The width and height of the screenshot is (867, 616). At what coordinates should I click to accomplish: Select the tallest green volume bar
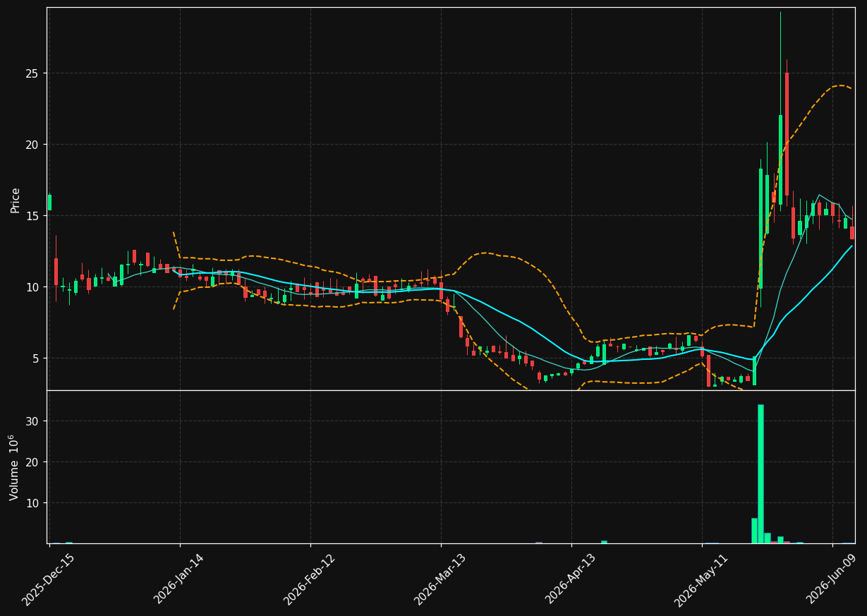(760, 473)
